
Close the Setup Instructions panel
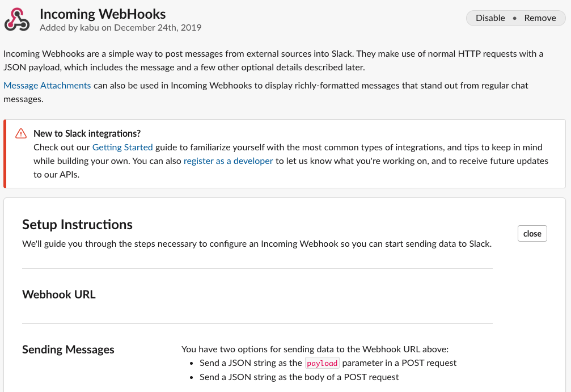coord(532,234)
